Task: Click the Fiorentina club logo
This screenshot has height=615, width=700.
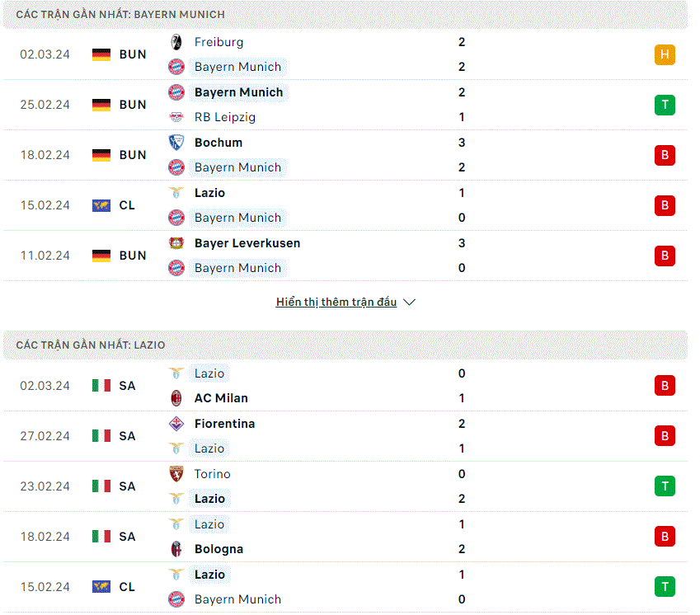Action: [x=176, y=424]
